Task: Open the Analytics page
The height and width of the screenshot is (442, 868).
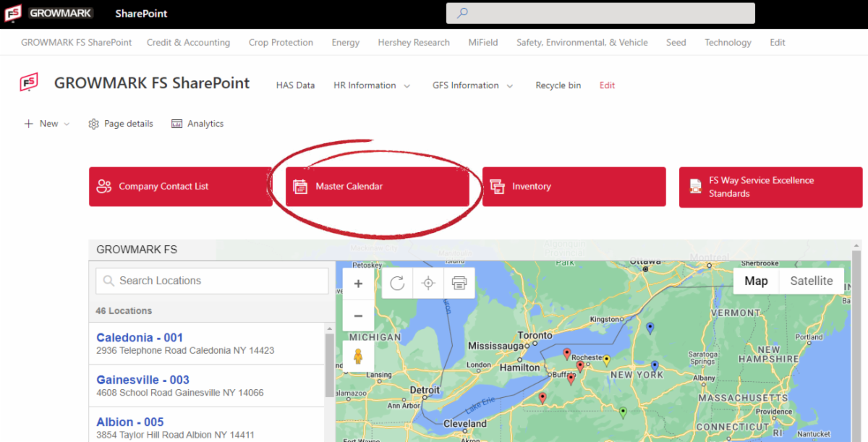Action: point(197,124)
